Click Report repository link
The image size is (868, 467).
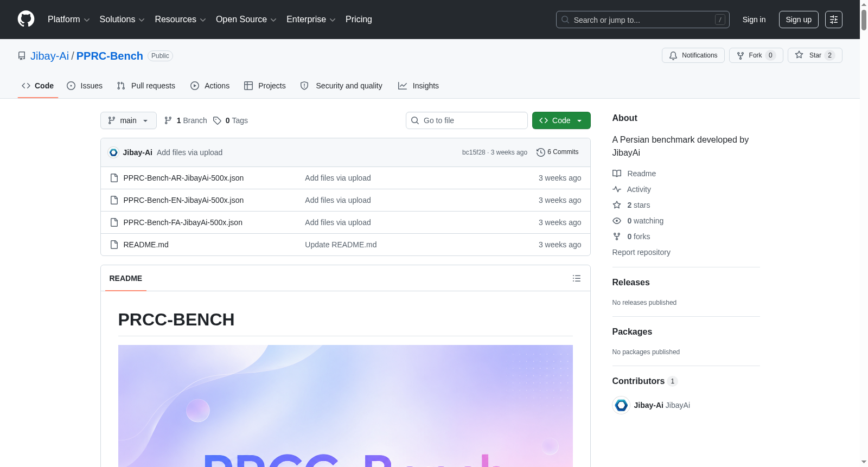(641, 252)
